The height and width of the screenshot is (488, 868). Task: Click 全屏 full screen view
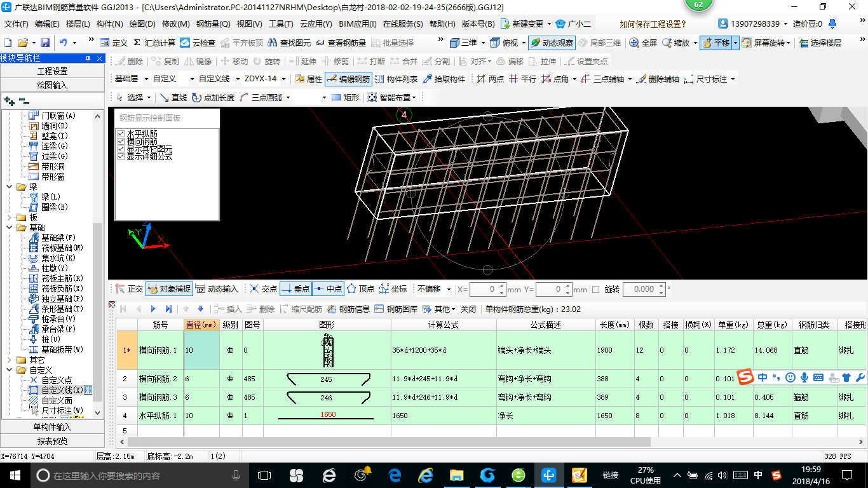click(x=643, y=43)
